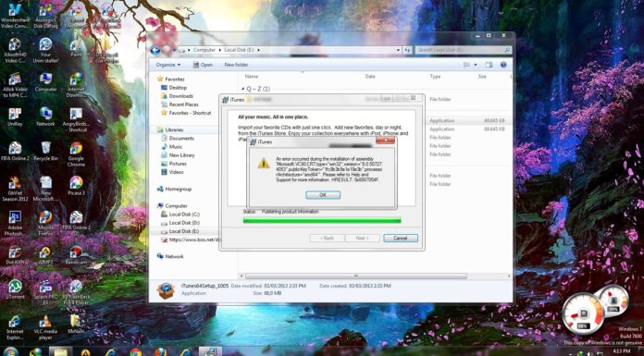Click Local Disk (E:) in breadcrumb

coord(239,50)
